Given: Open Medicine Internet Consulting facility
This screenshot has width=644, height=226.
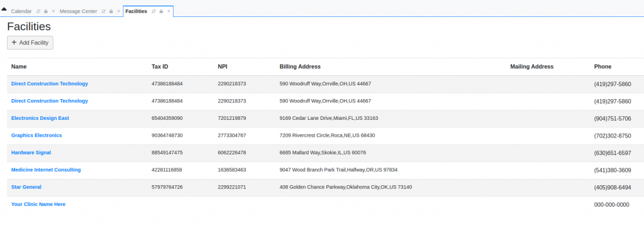Looking at the screenshot, I should click(46, 169).
